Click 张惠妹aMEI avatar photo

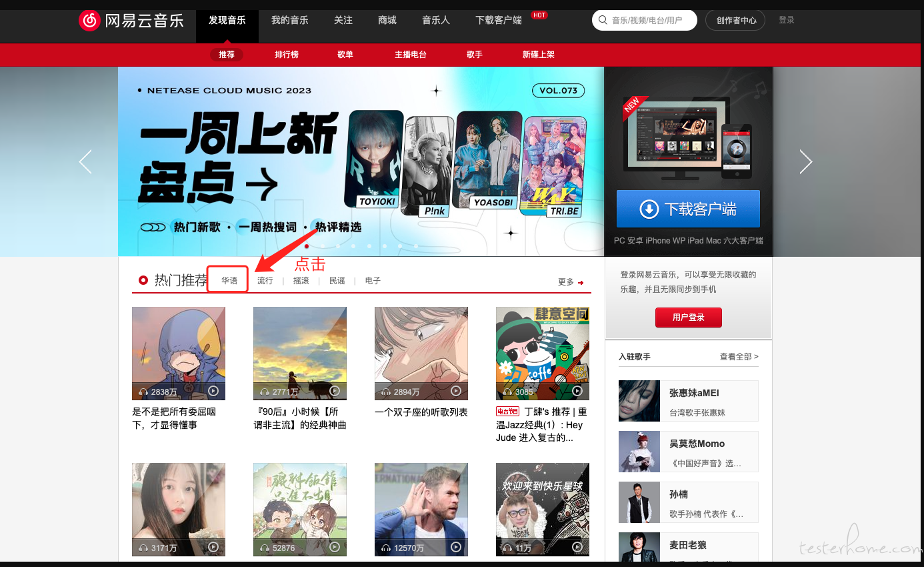639,401
